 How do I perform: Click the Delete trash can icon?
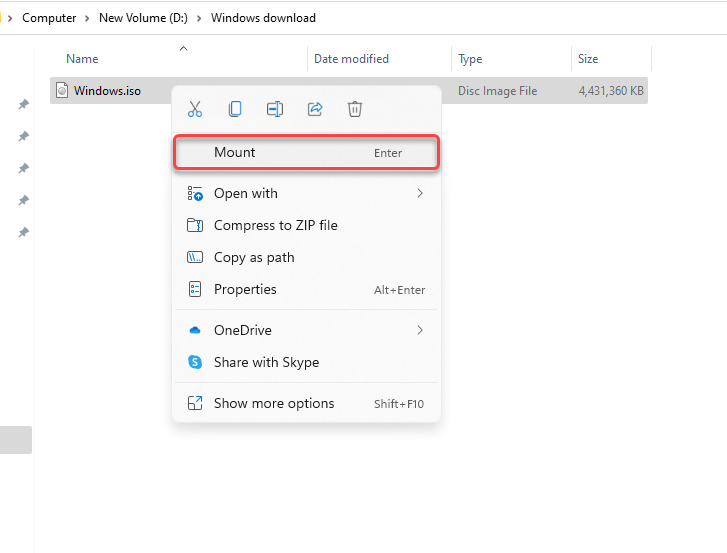tap(355, 109)
